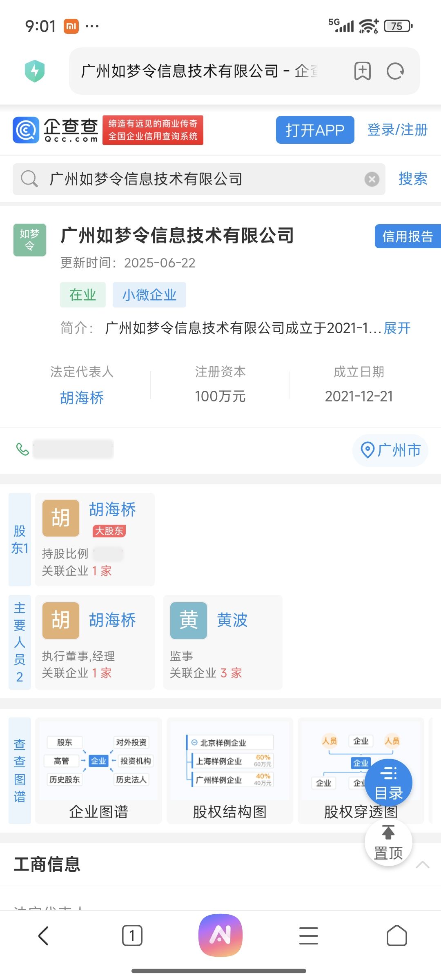Tap the company logo 如梦令
Viewport: 441px width, 980px height.
tap(30, 240)
